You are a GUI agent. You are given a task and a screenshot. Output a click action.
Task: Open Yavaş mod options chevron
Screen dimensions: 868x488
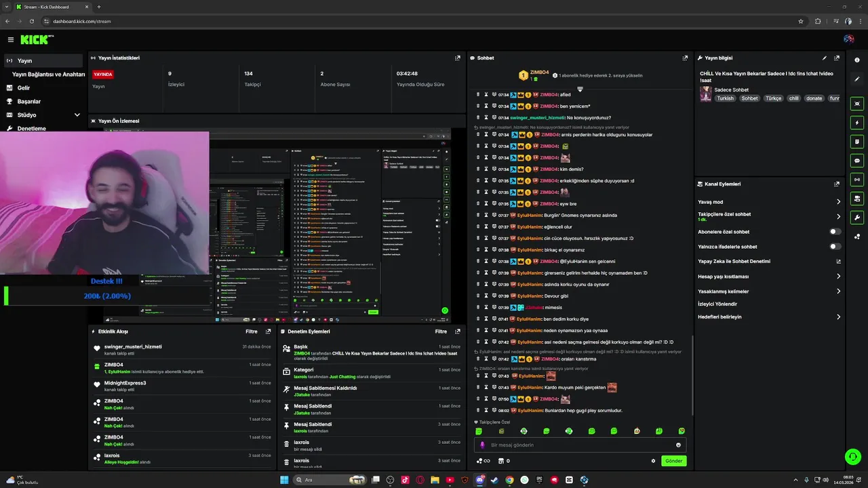click(x=838, y=202)
